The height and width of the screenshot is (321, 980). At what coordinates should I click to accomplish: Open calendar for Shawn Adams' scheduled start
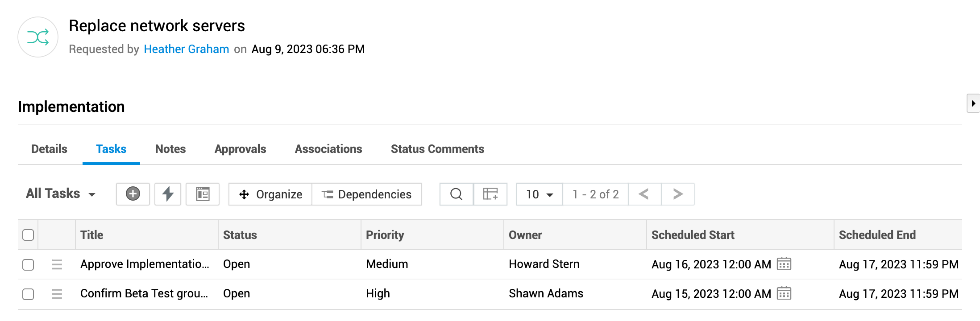pos(784,293)
